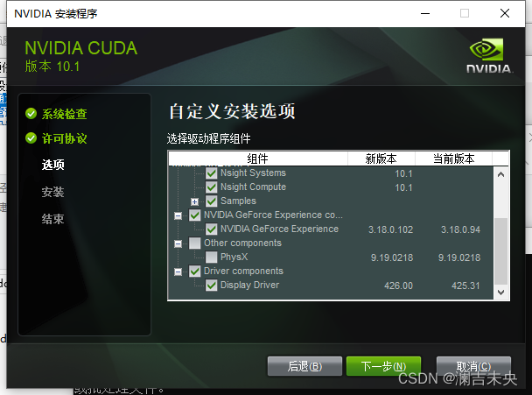This screenshot has width=532, height=395.
Task: Select the PhysX row label
Action: coord(234,257)
